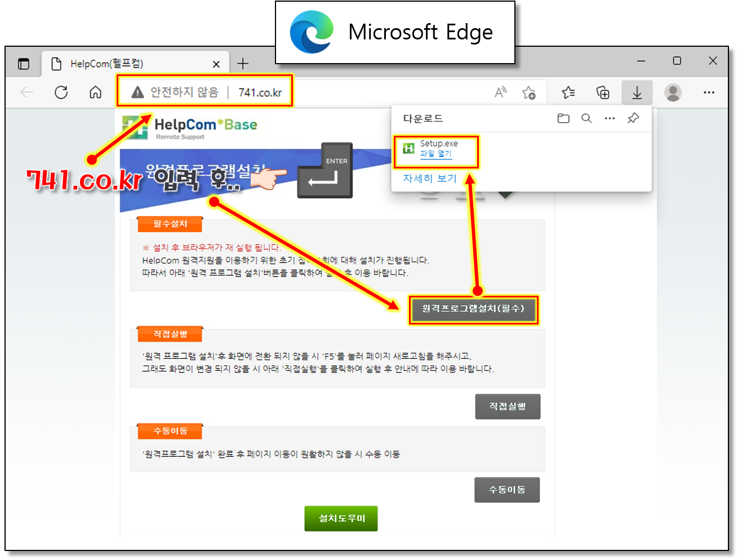Open downloads folder icon in download panel

coord(563,118)
